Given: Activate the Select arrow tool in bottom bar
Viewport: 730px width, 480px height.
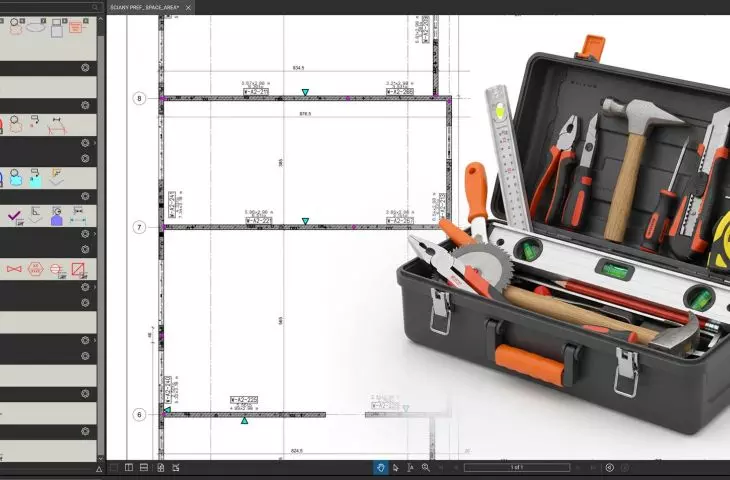Looking at the screenshot, I should (x=396, y=467).
